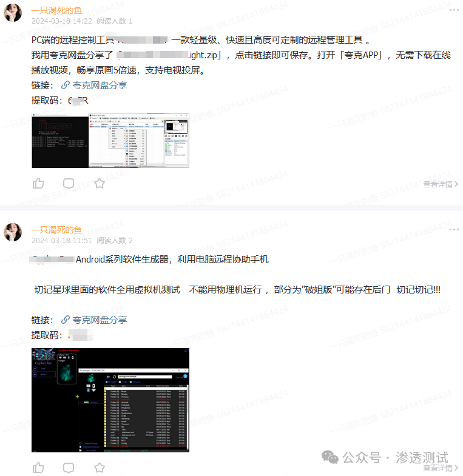Favorite the 11:51 Android generator post

(100, 468)
